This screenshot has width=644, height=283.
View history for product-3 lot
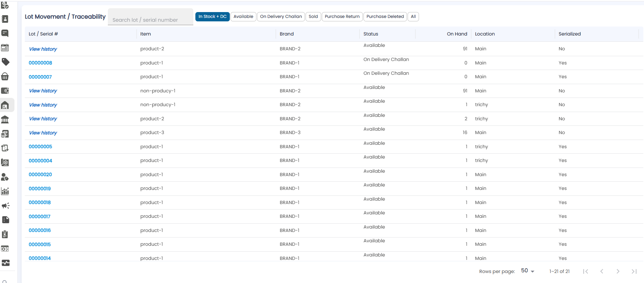pyautogui.click(x=43, y=133)
